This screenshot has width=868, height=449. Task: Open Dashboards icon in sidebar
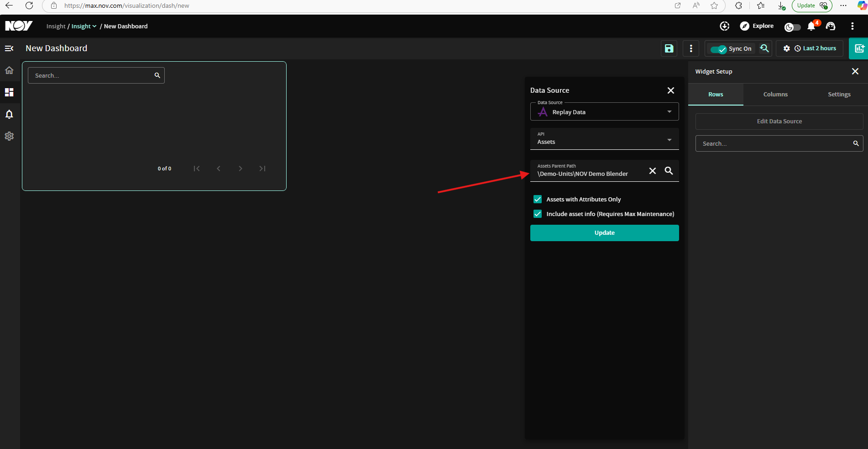point(9,92)
